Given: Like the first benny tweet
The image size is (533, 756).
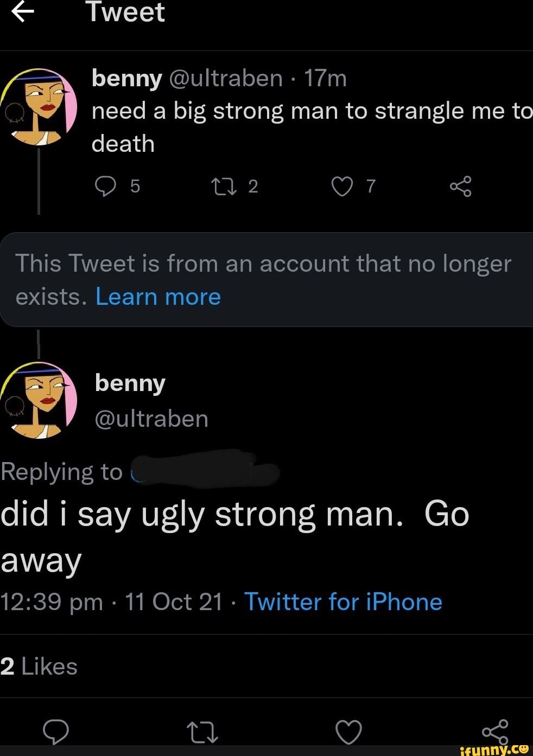Looking at the screenshot, I should point(342,187).
